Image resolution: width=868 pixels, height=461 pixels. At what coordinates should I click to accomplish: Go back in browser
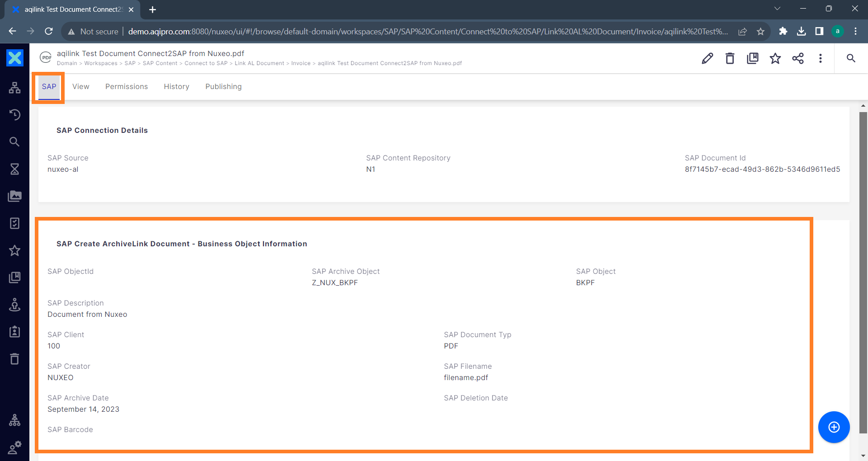13,31
